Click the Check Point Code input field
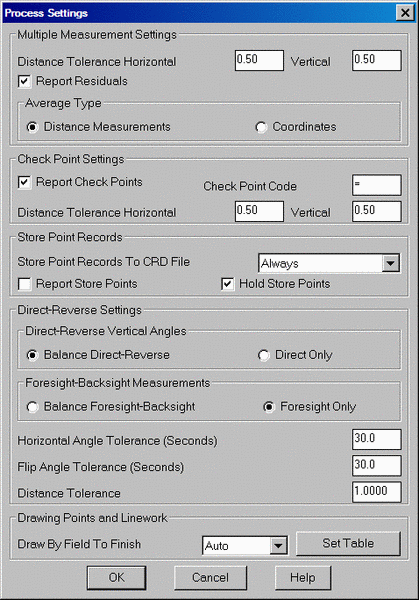The width and height of the screenshot is (419, 600). 377,185
